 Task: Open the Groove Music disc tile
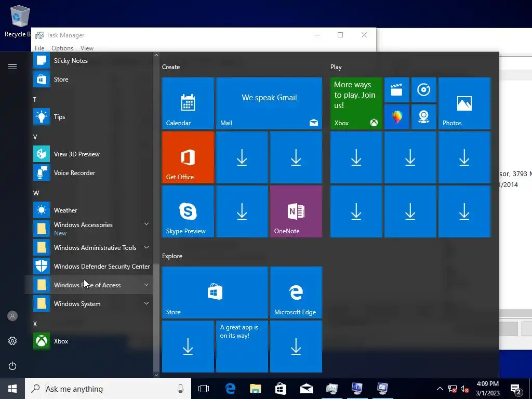(424, 90)
